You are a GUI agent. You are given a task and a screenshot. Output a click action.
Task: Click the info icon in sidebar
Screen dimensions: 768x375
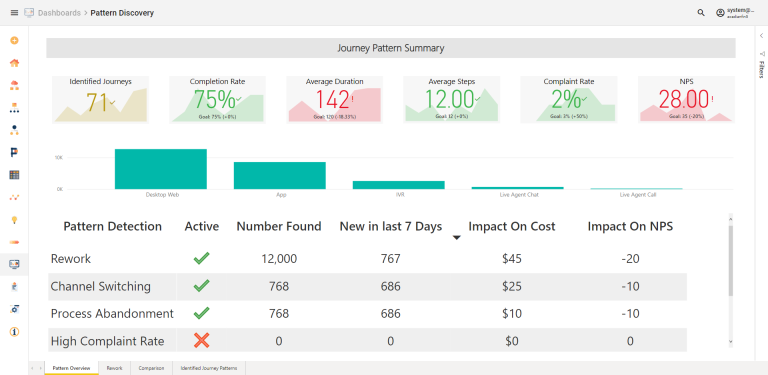14,332
